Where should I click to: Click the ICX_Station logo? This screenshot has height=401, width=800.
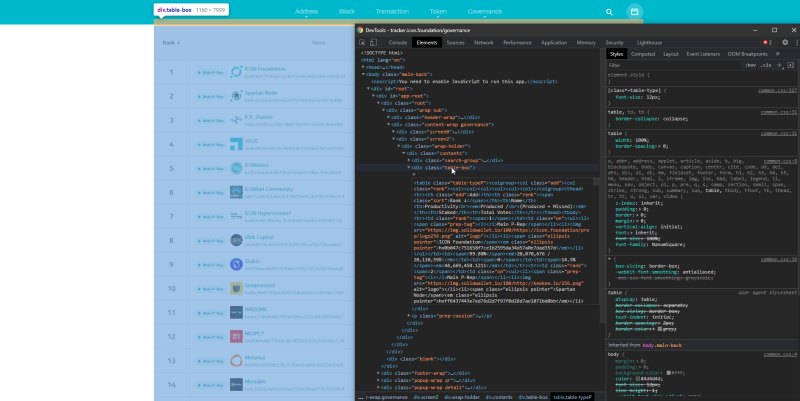(x=236, y=120)
